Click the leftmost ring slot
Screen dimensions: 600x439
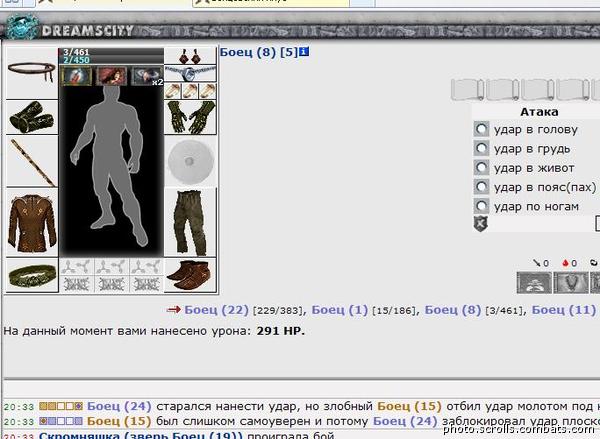pos(173,91)
